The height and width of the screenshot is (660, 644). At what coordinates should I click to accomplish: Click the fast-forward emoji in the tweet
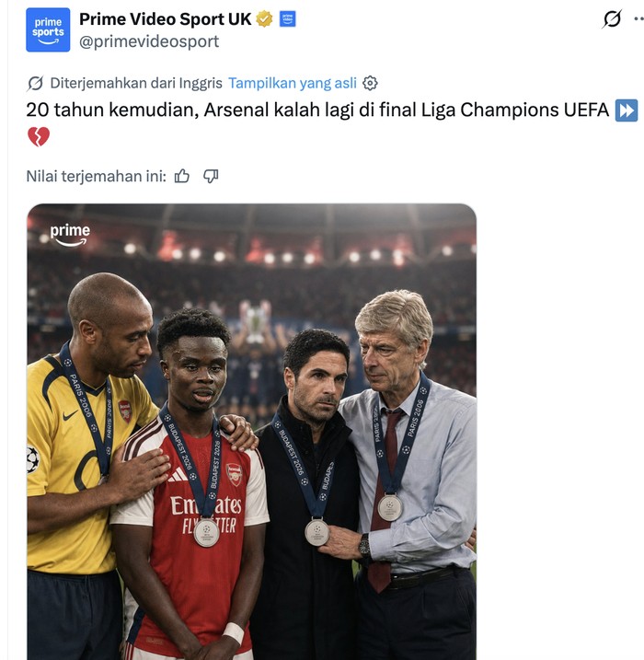tap(627, 110)
